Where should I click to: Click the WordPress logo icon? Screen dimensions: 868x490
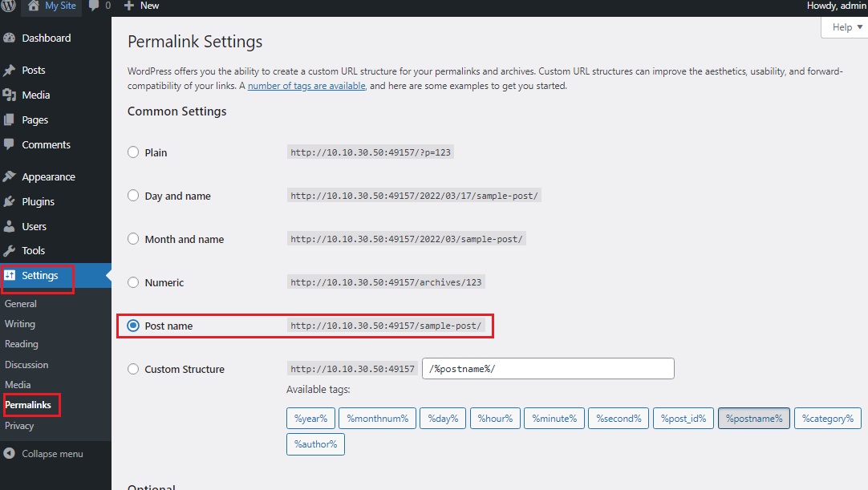8,6
